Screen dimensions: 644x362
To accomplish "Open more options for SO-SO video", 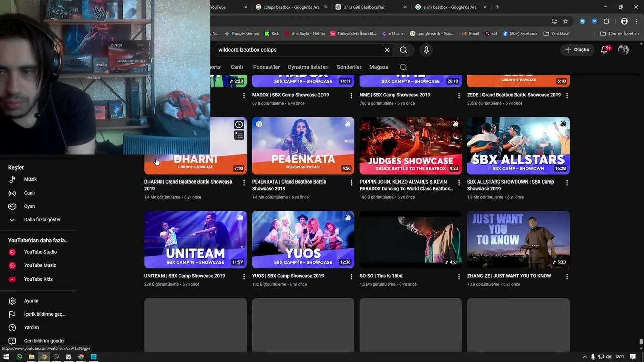I will click(x=459, y=277).
